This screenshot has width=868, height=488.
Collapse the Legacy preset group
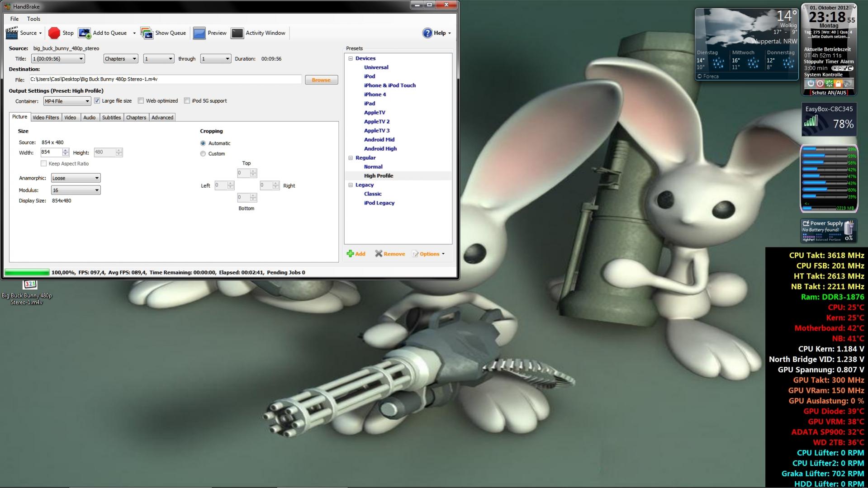point(350,185)
